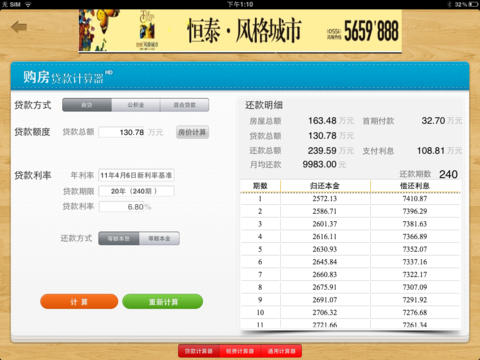480x360 pixels.
Task: Select the 偿还利息 column header
Action: point(415,186)
